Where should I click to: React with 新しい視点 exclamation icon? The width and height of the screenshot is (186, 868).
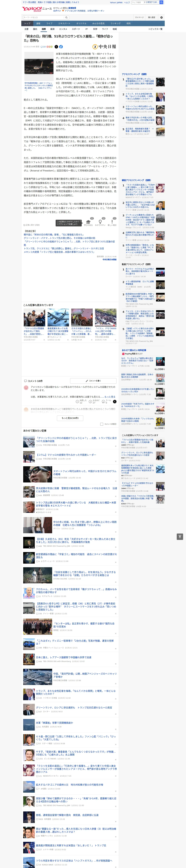pyautogui.click(x=112, y=222)
